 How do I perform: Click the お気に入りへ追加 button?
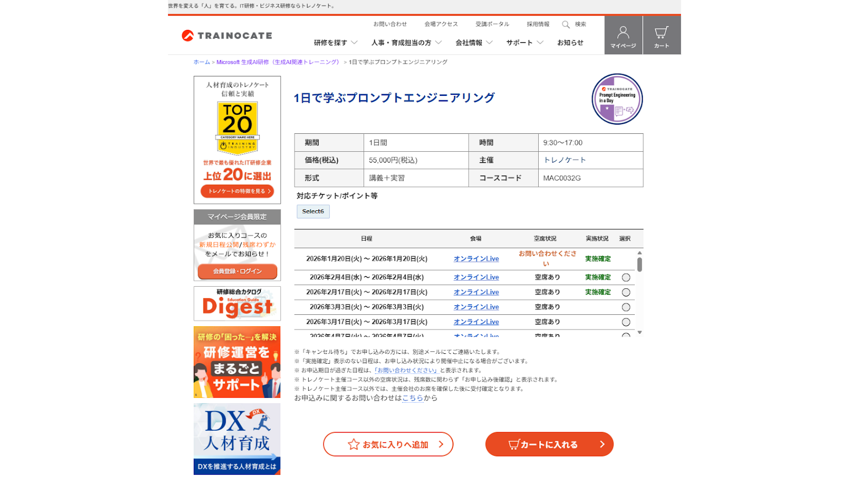pyautogui.click(x=388, y=444)
